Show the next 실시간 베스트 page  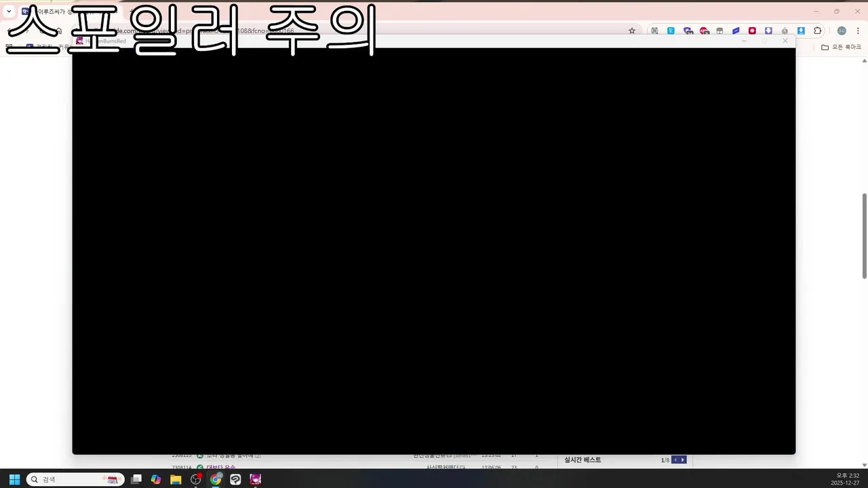point(683,460)
